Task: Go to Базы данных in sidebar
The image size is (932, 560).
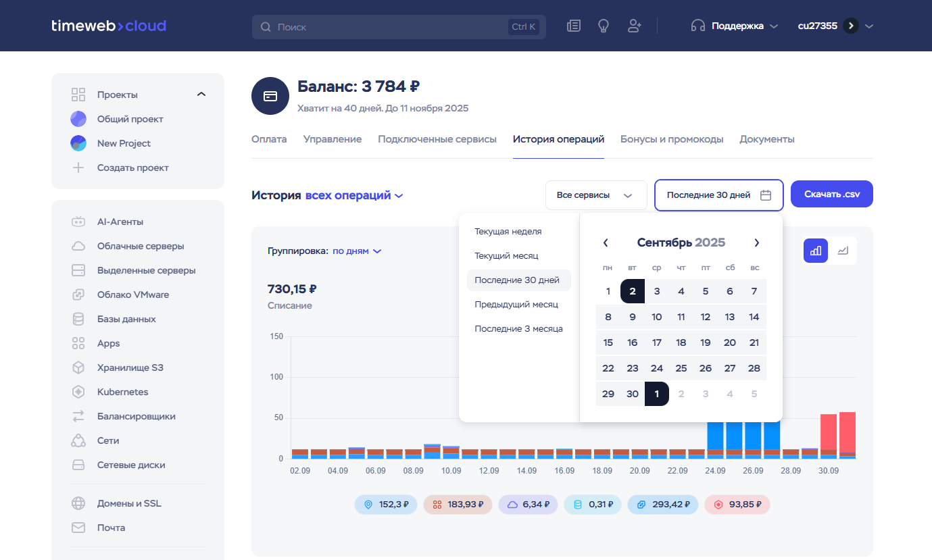Action: (126, 319)
